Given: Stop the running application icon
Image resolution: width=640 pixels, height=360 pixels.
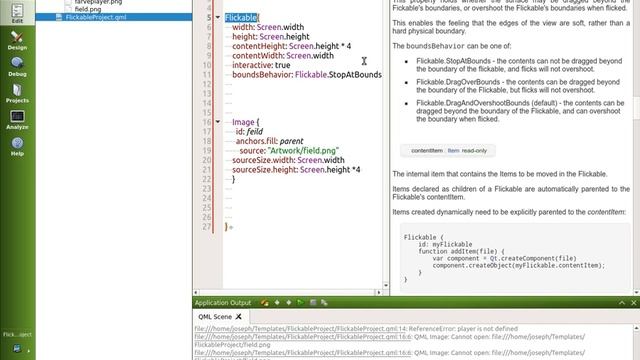Looking at the screenshot, I should [313, 302].
